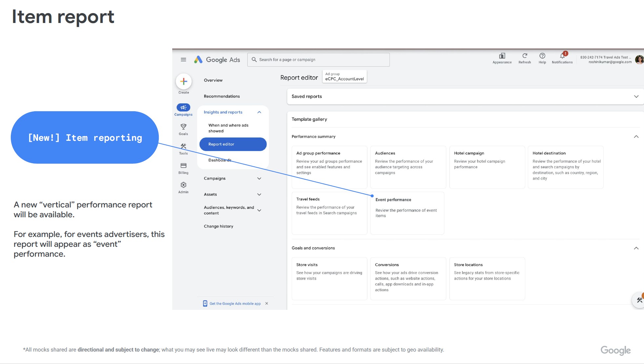
Task: Open the Travel feeds template
Action: pos(329,213)
